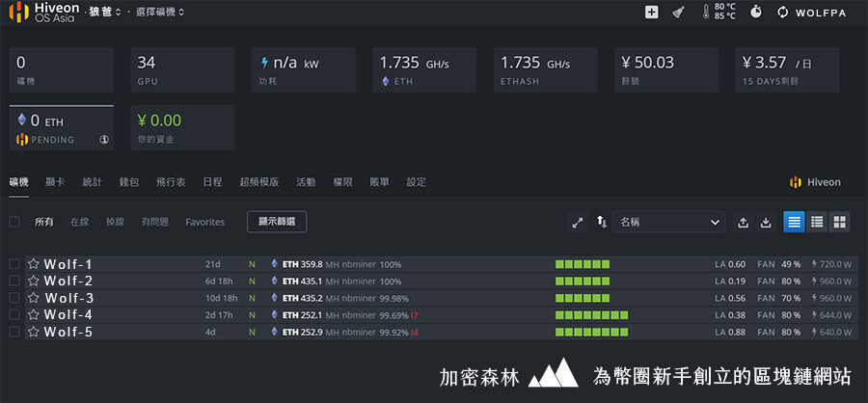868x403 pixels.
Task: Click Wolf-4 green GPU status bars
Action: 592,315
